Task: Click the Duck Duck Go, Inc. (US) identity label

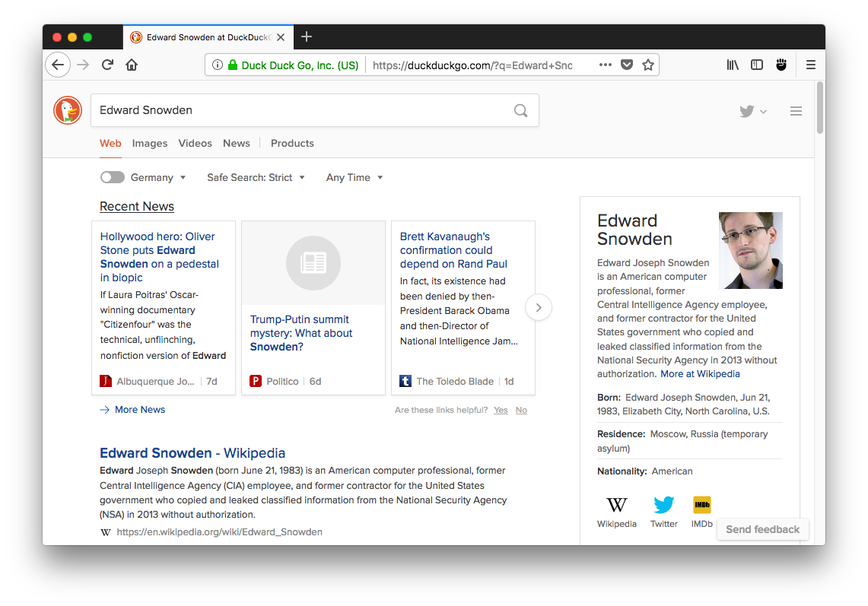Action: click(300, 65)
